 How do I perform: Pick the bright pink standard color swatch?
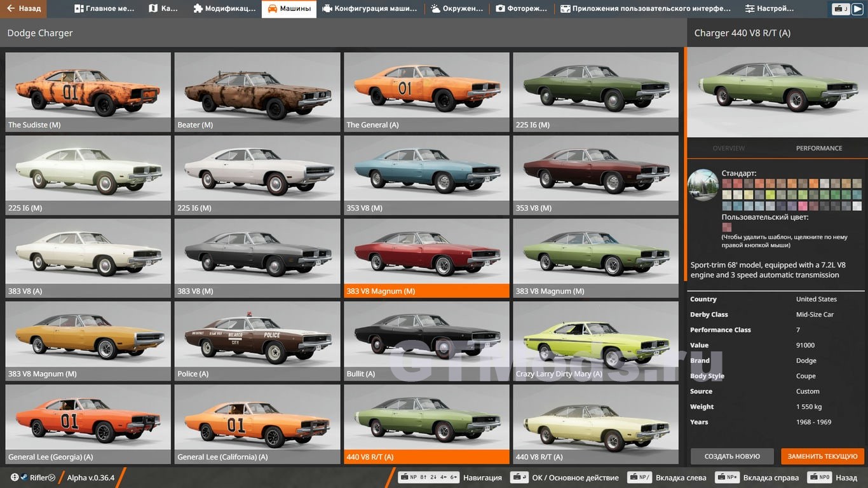(803, 206)
